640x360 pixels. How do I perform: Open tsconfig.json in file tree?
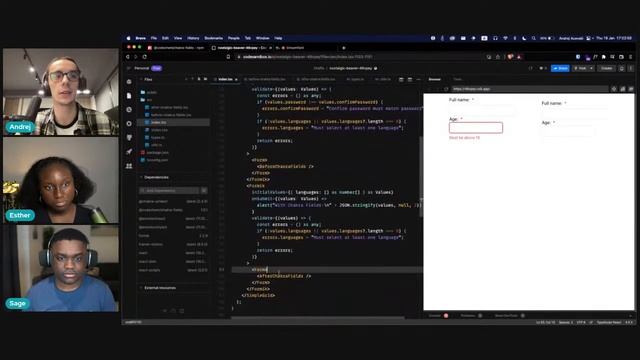click(155, 160)
